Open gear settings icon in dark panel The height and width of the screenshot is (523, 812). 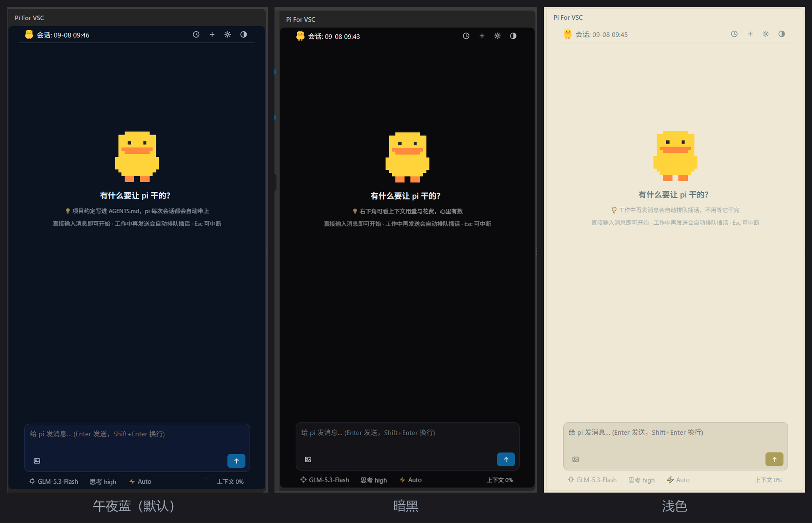[x=497, y=36]
